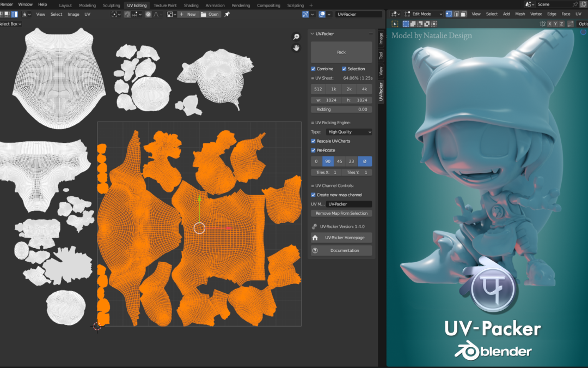The image size is (588, 368).
Task: Click the UV island selection mode icon
Action: (x=15, y=14)
